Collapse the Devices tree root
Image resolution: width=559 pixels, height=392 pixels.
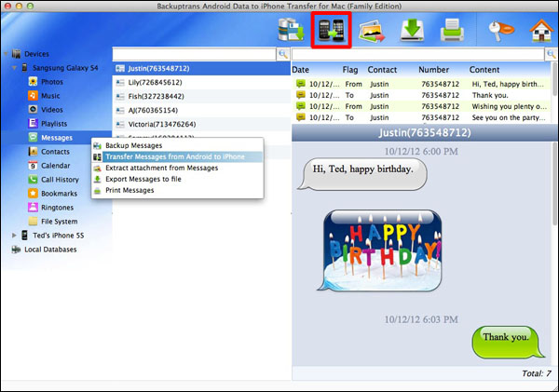point(6,54)
